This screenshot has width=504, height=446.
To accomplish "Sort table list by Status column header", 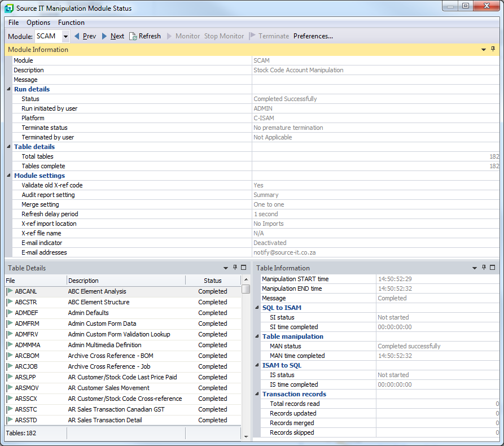I will tap(212, 281).
